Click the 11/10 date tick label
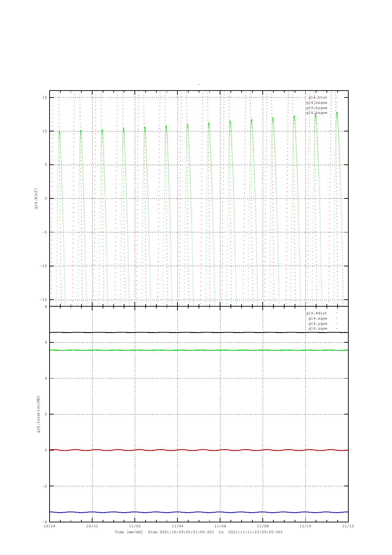The image size is (392, 555). click(305, 526)
